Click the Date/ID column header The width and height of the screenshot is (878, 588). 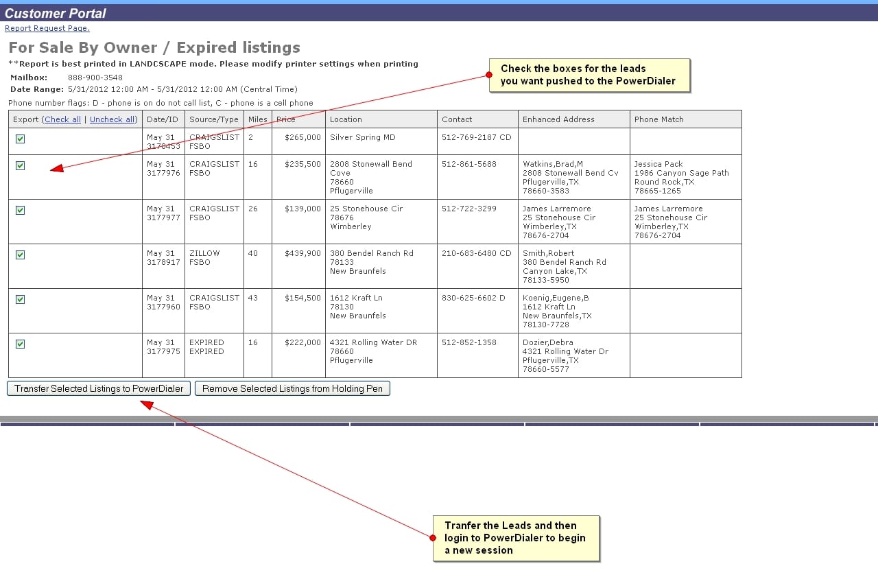pyautogui.click(x=163, y=119)
